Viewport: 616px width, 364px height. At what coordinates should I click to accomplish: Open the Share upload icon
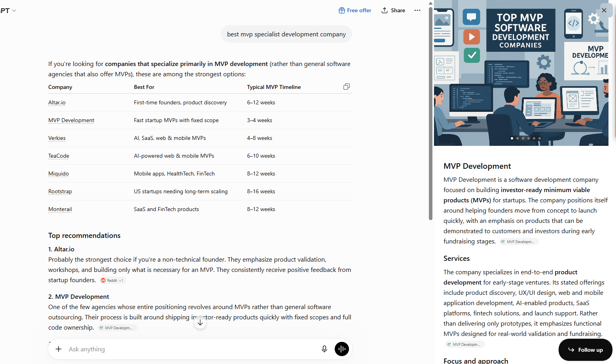pos(385,10)
